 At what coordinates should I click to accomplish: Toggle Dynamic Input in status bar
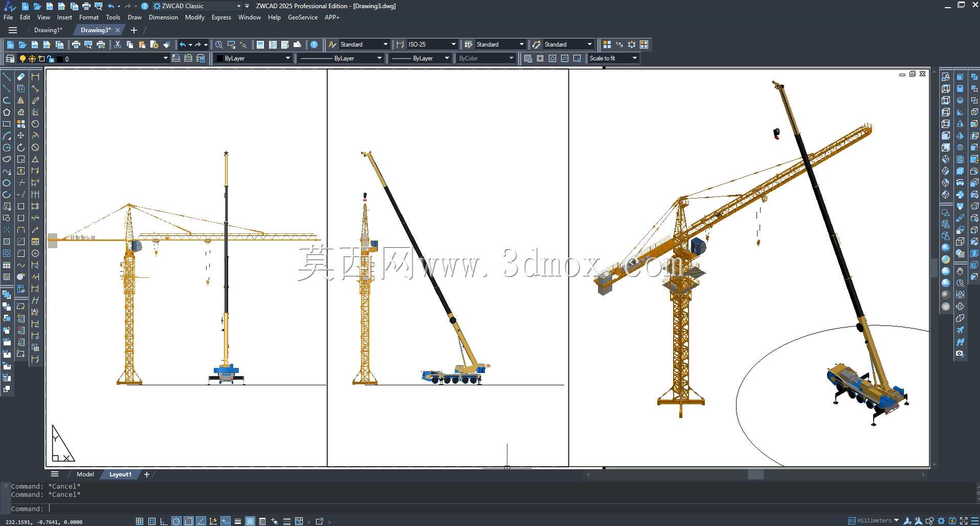coord(226,521)
